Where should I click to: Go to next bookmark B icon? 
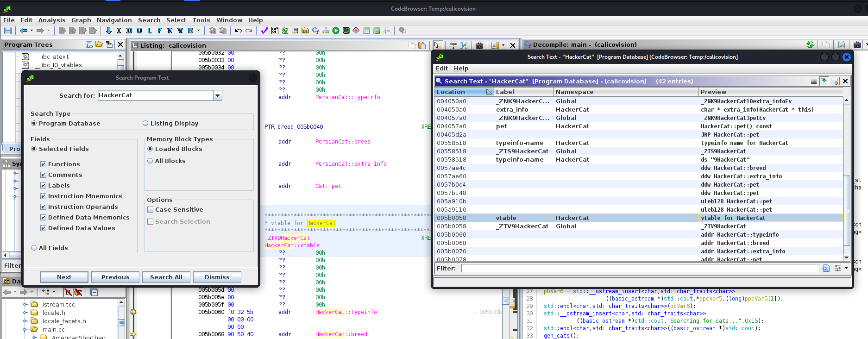point(190,31)
